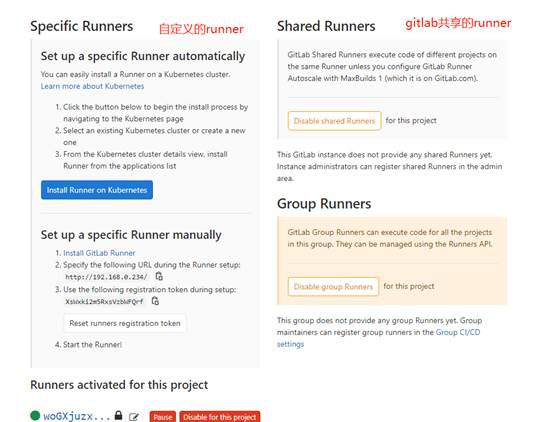Click Disable for this project button
The height and width of the screenshot is (422, 554).
pos(220,417)
